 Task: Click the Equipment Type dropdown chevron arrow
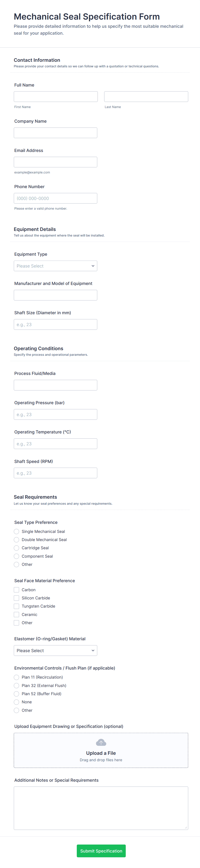tap(93, 266)
